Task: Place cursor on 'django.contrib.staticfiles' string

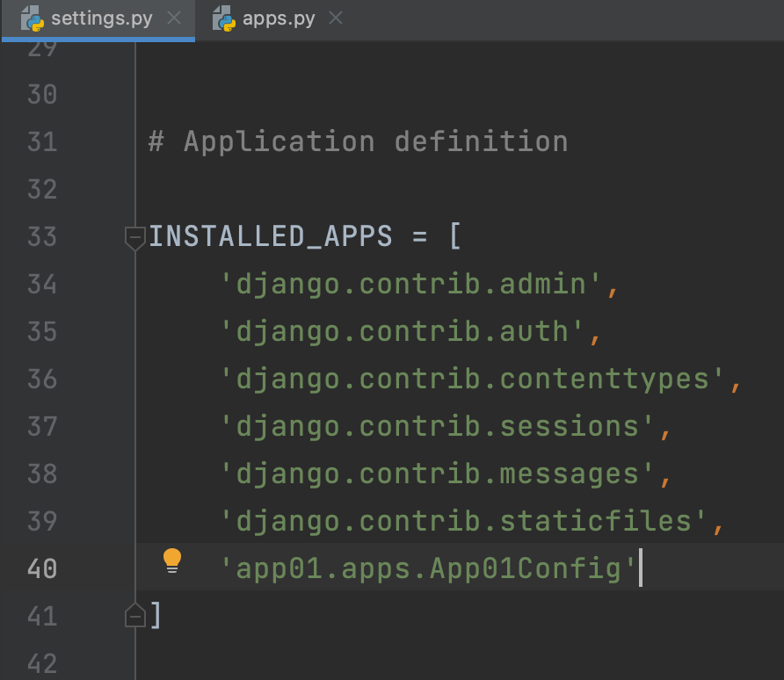Action: tap(463, 522)
